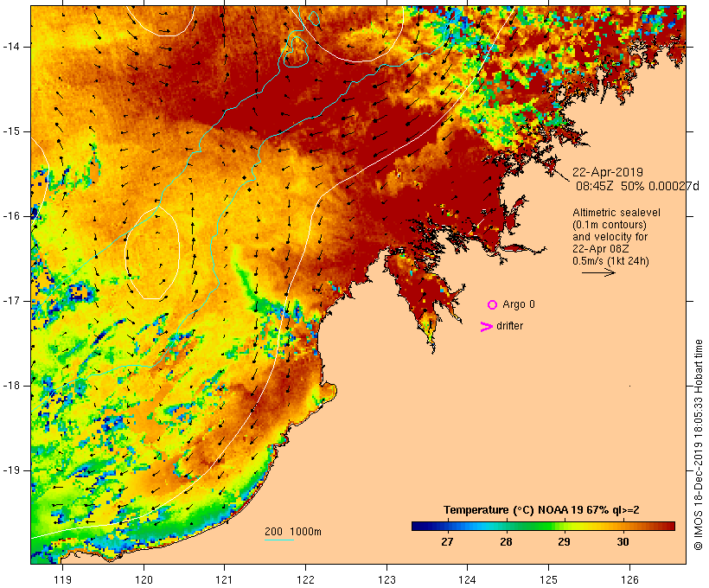The height and width of the screenshot is (588, 709).
Task: Click the '22-Apr-2019' date text
Action: coord(608,172)
